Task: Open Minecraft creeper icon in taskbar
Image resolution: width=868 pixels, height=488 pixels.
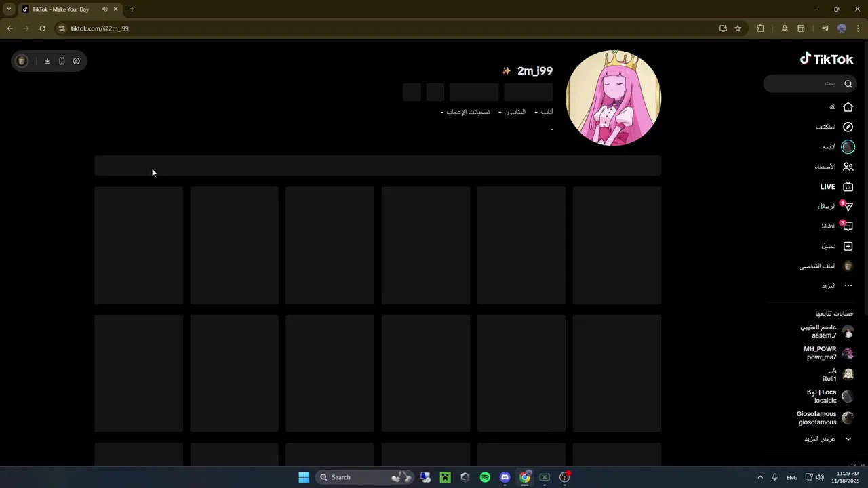Action: 445,477
